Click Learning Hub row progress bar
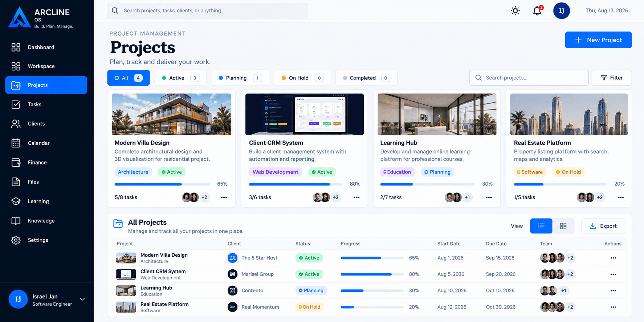The width and height of the screenshot is (644, 322). pyautogui.click(x=372, y=291)
